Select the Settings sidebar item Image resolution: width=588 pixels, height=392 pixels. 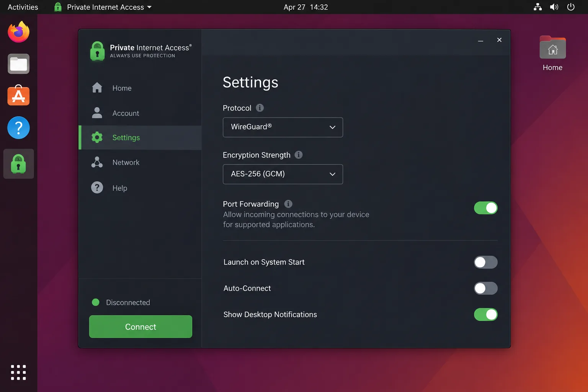pyautogui.click(x=140, y=137)
